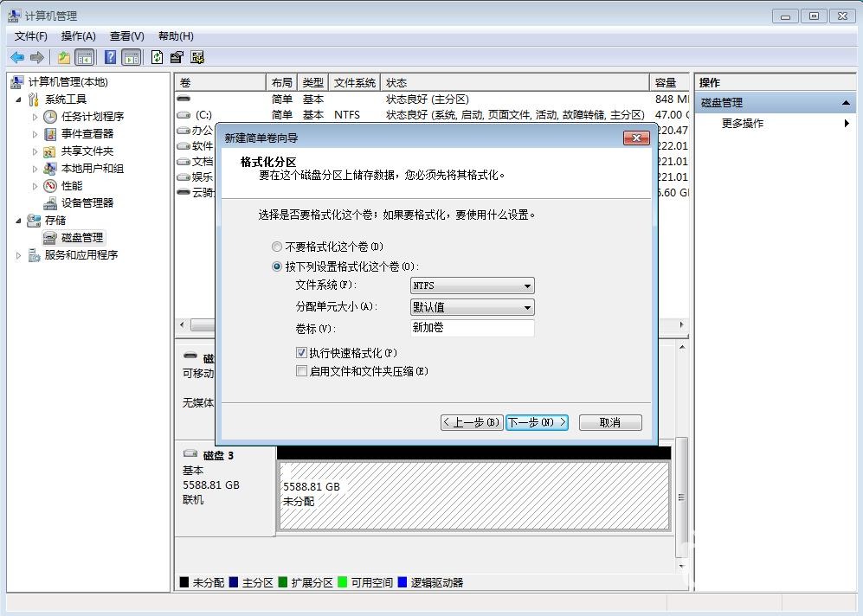
Task: Select Disk Management (磁盘管理) tree item
Action: click(82, 238)
